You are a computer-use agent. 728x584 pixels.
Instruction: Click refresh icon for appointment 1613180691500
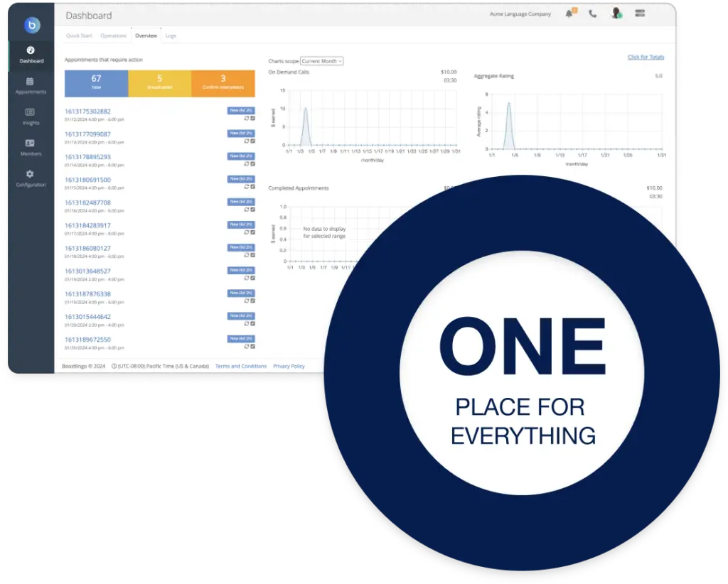pyautogui.click(x=247, y=186)
